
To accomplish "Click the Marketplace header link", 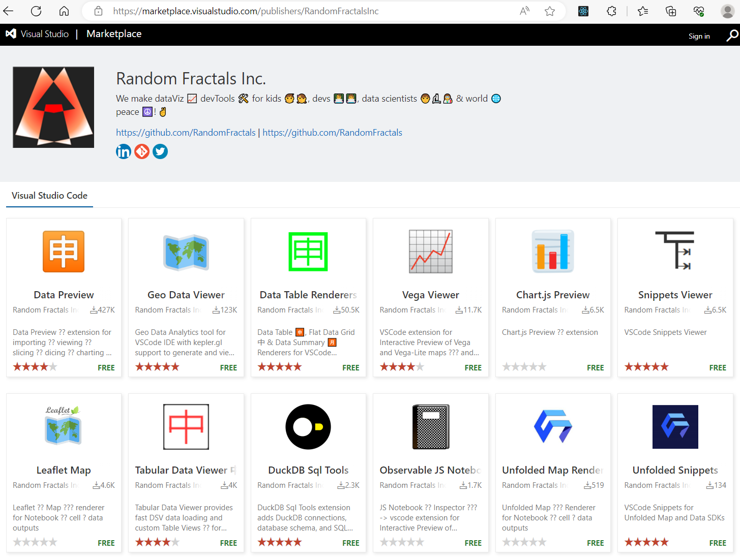I will [114, 34].
